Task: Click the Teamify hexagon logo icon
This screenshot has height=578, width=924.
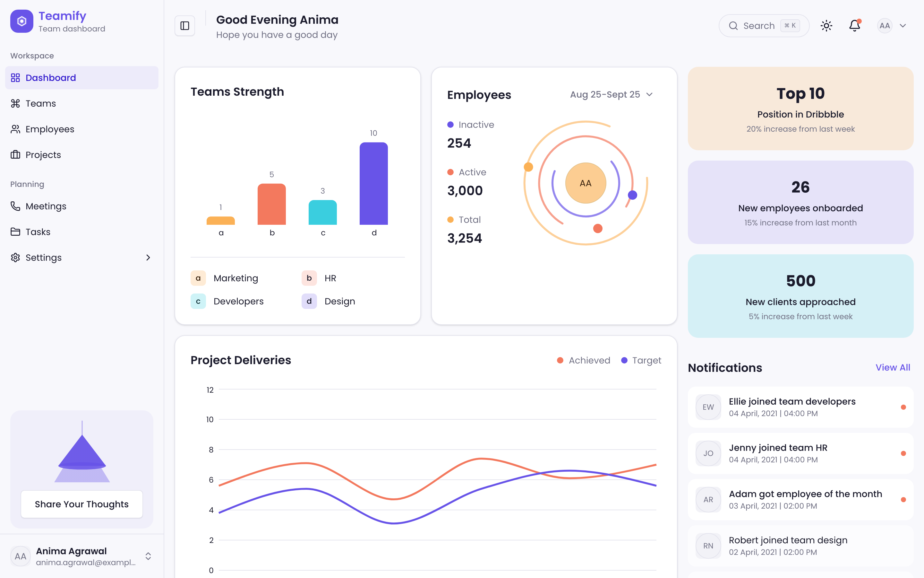Action: (x=22, y=22)
